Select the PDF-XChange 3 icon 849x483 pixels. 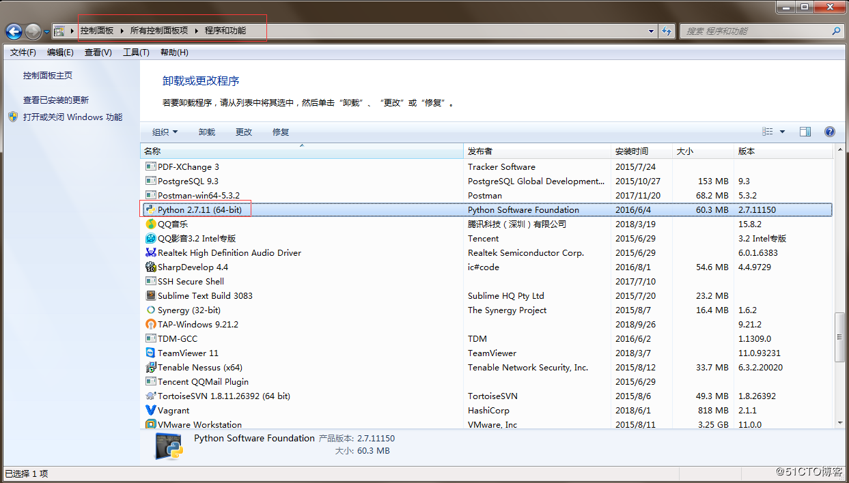tap(151, 167)
